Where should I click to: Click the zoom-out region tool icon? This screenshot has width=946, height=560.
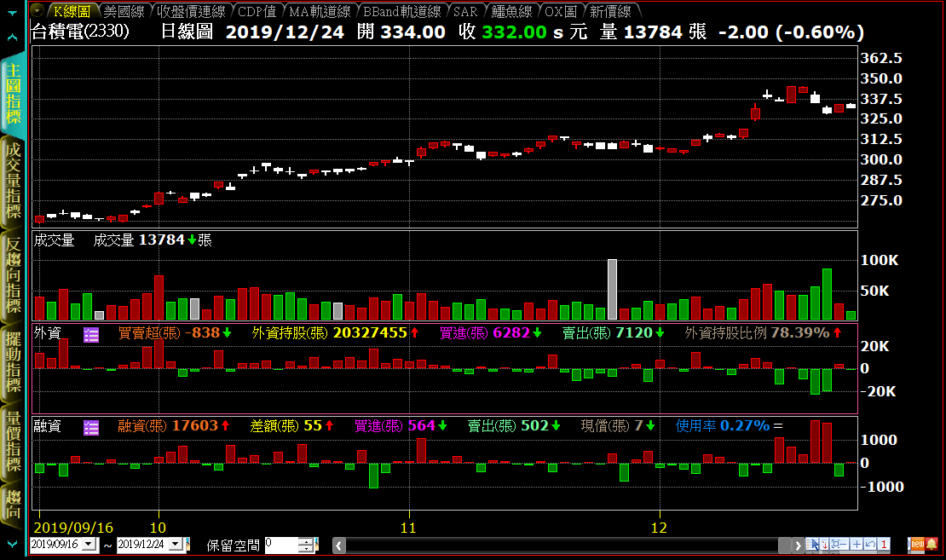tap(839, 545)
